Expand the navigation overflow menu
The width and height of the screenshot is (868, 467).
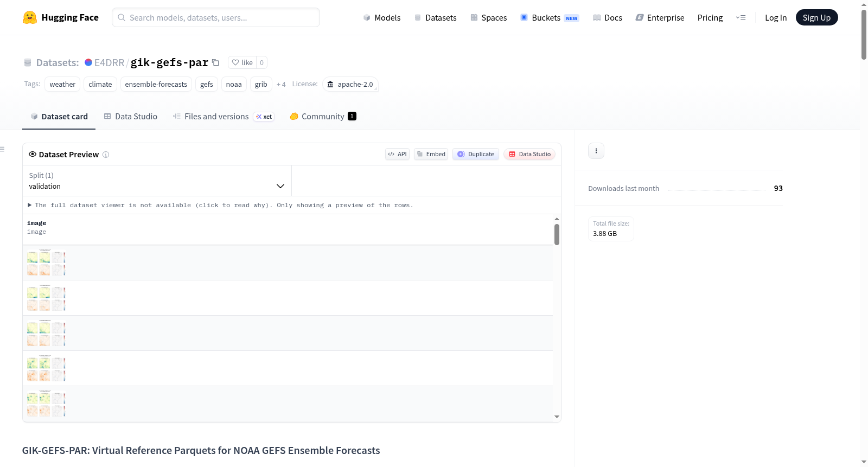coord(741,17)
